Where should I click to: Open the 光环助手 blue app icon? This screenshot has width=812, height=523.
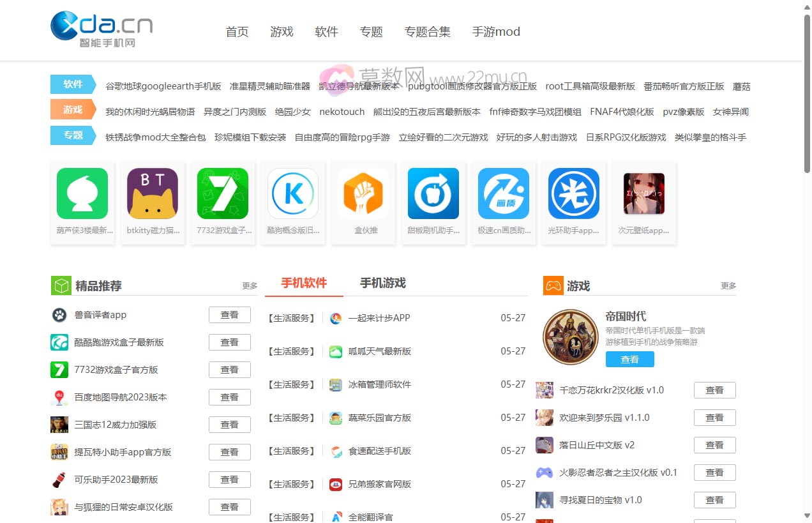click(x=574, y=193)
